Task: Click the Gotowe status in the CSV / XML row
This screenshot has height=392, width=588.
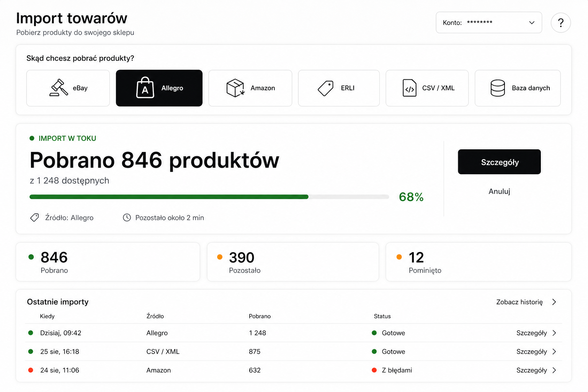Action: pos(393,351)
